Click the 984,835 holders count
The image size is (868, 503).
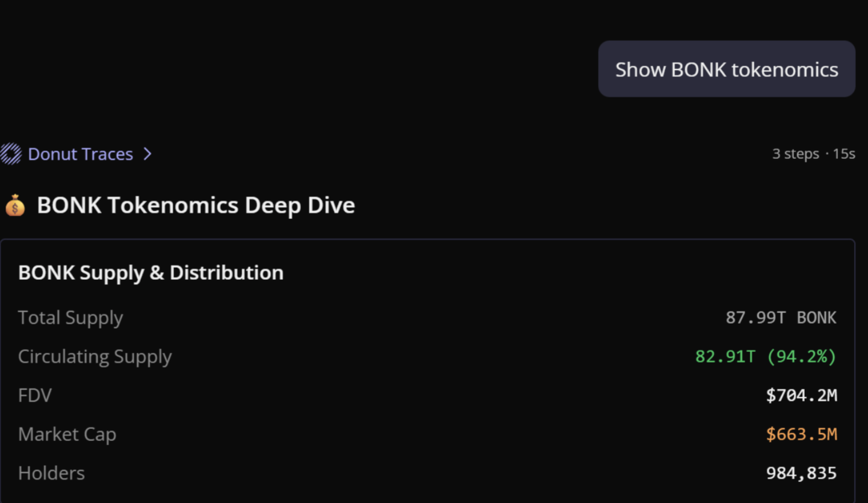801,474
